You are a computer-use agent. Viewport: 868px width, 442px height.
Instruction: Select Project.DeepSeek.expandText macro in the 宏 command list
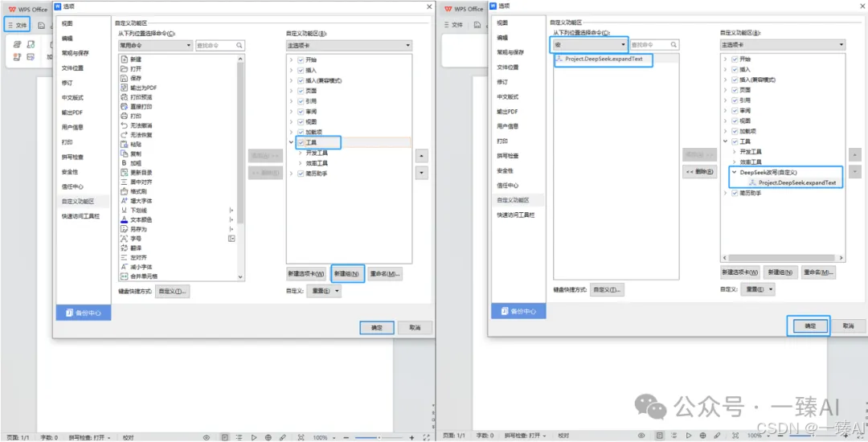(x=604, y=59)
